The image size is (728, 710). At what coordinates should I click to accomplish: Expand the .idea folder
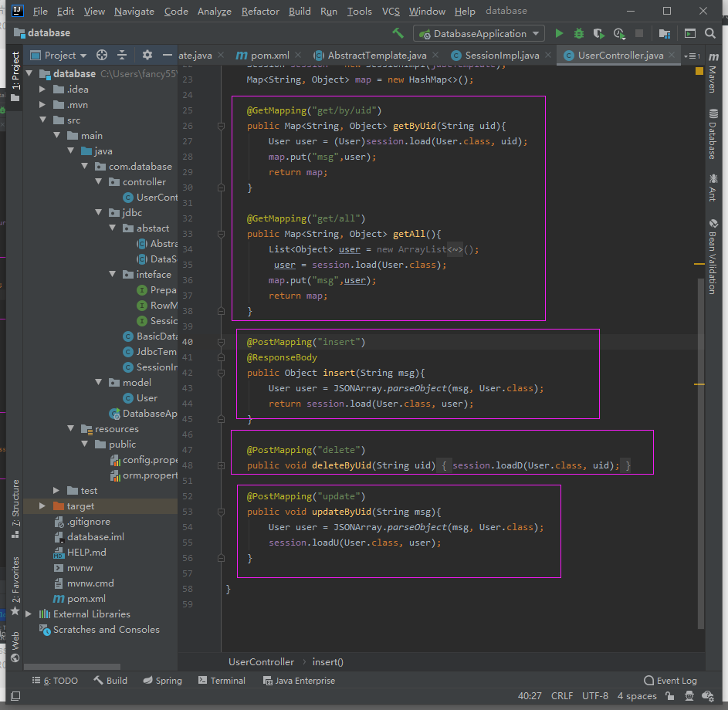(x=42, y=89)
